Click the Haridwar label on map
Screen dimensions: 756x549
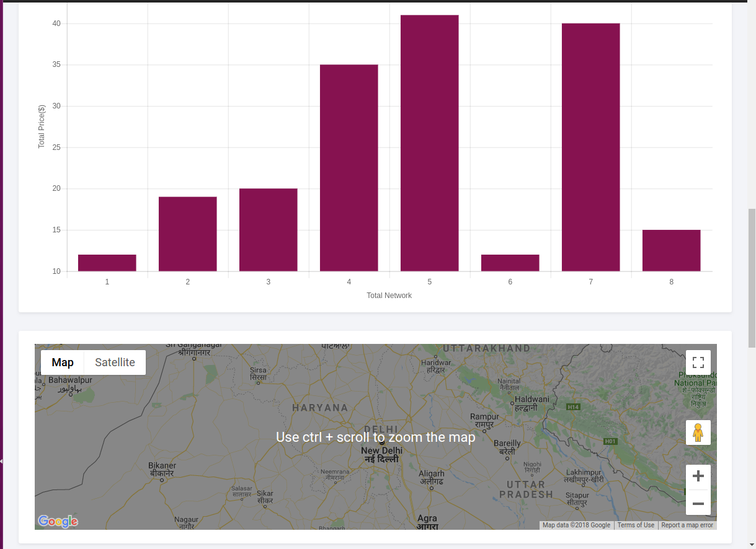pyautogui.click(x=436, y=366)
